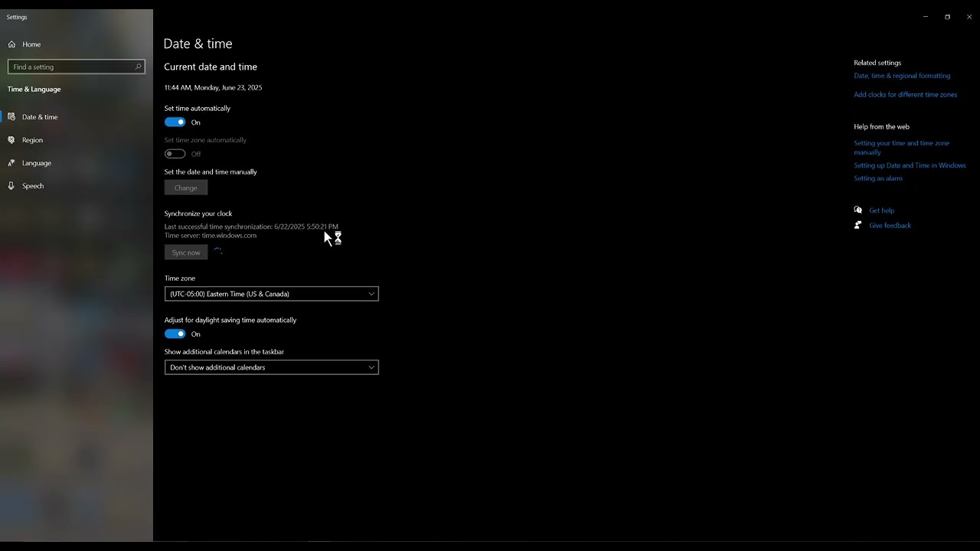The width and height of the screenshot is (980, 551).
Task: Click the Region globe icon
Action: pyautogui.click(x=11, y=140)
